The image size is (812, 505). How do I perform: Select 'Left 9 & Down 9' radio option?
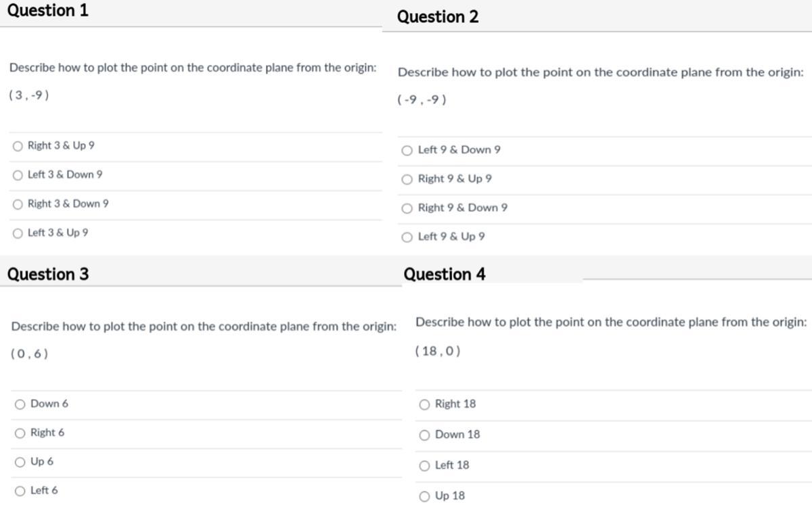tap(407, 150)
